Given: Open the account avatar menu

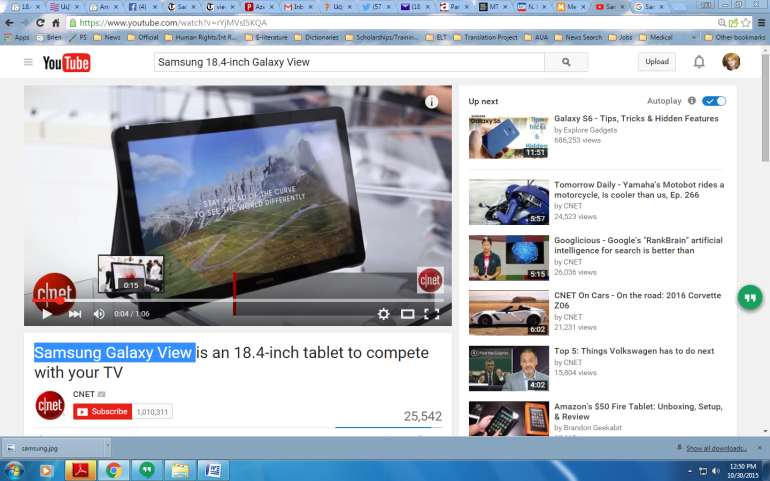Looking at the screenshot, I should (731, 62).
